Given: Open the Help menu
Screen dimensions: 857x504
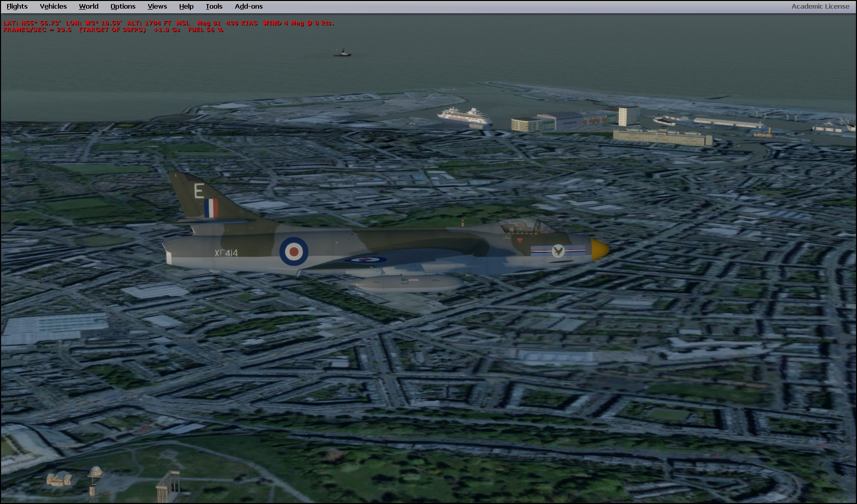Looking at the screenshot, I should 186,7.
